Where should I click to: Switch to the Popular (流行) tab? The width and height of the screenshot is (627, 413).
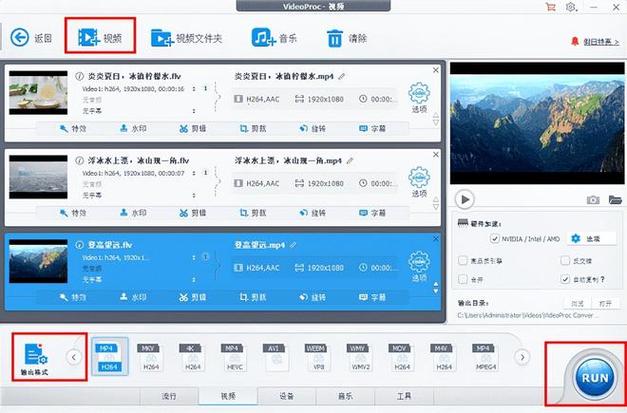169,396
